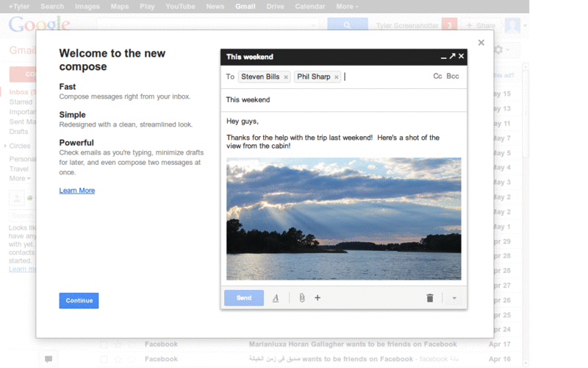Add a Cc field
This screenshot has height=368, width=588.
point(437,77)
